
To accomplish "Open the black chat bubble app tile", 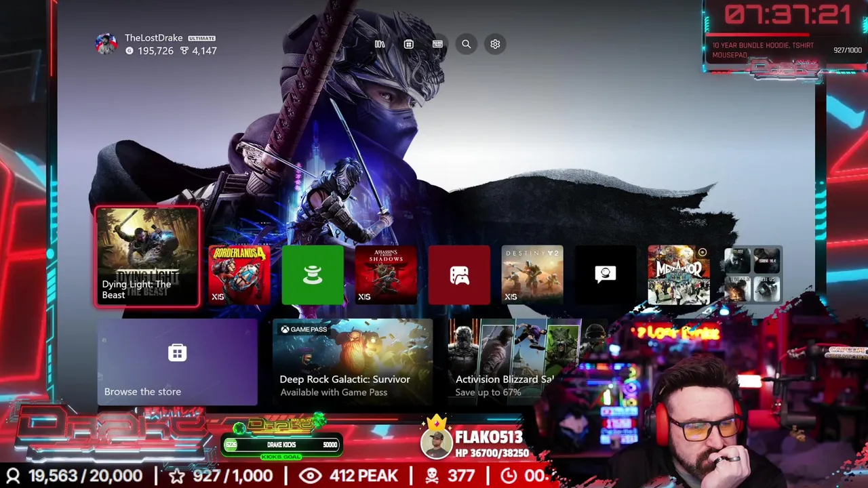I will tap(606, 275).
